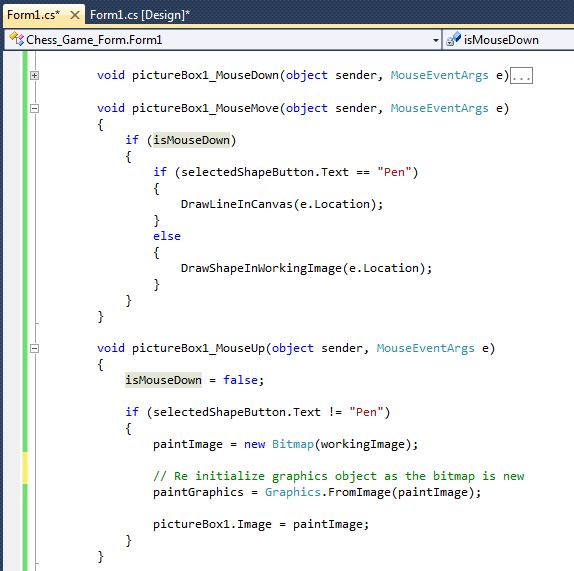Click paintGraphics at the start of its line

click(198, 492)
